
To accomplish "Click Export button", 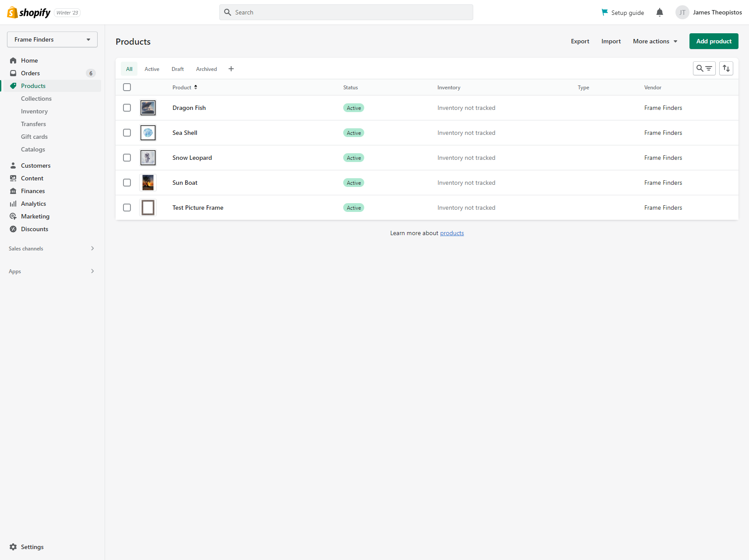I will coord(580,41).
